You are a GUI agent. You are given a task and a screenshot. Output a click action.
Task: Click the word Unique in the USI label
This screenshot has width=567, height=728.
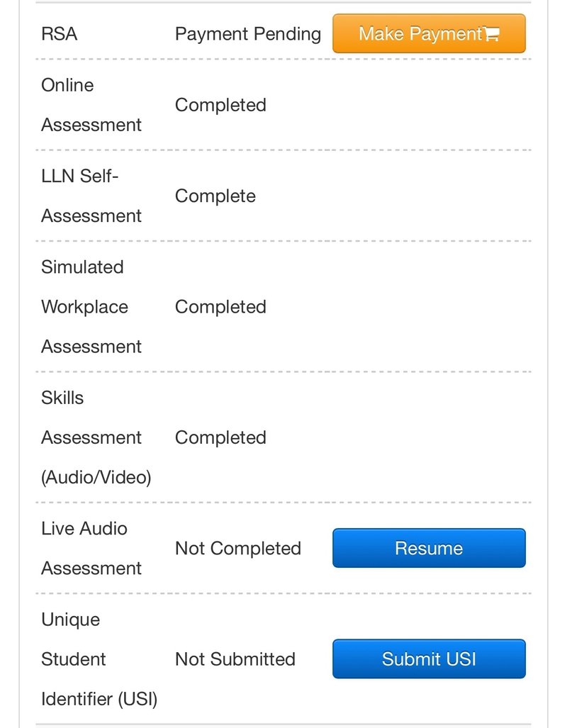pos(70,619)
